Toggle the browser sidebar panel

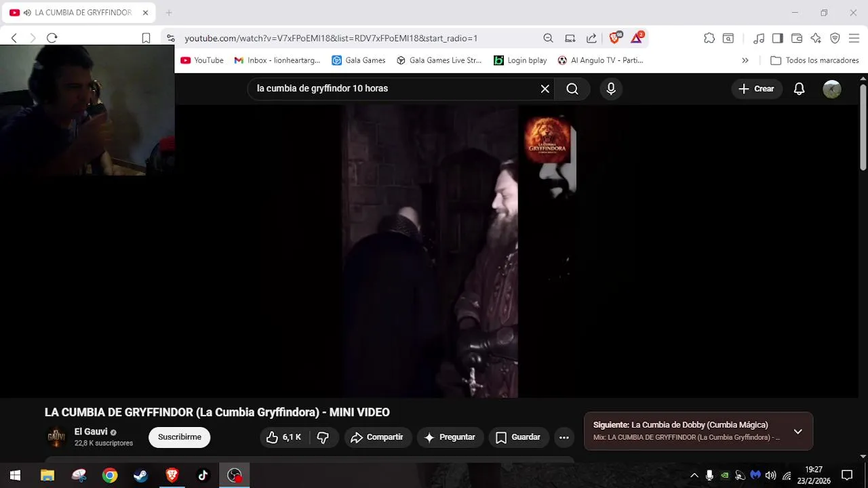(x=778, y=39)
